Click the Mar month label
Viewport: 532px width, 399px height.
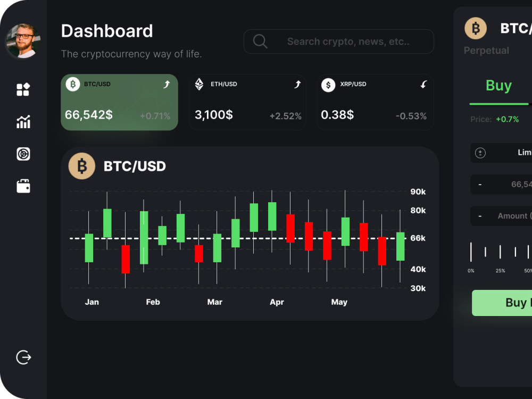(215, 302)
